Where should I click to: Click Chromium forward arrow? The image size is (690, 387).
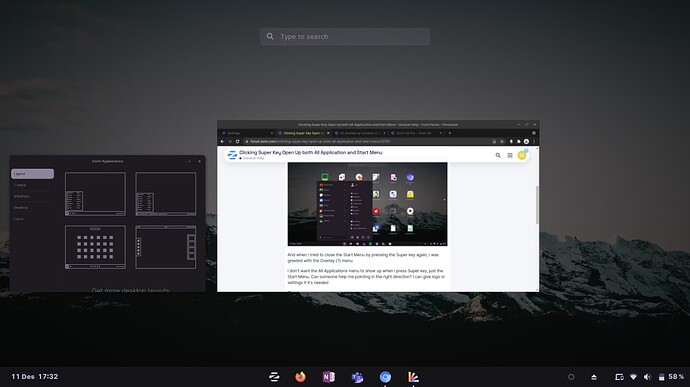point(230,141)
